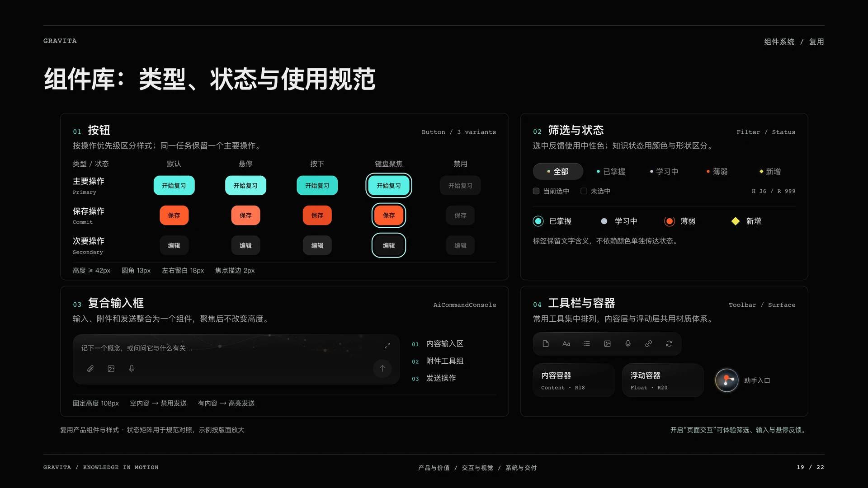This screenshot has width=868, height=488.
Task: Click the image icon in the input box
Action: (111, 369)
